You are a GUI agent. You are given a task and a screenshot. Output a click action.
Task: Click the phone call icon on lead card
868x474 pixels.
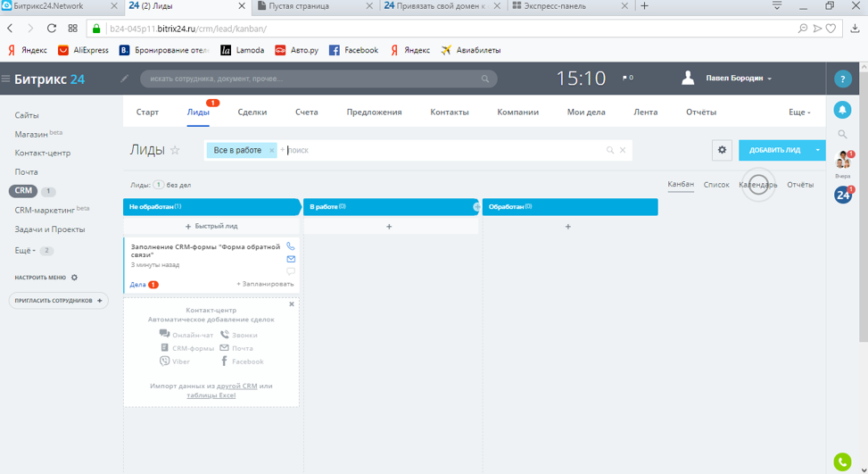pyautogui.click(x=291, y=246)
